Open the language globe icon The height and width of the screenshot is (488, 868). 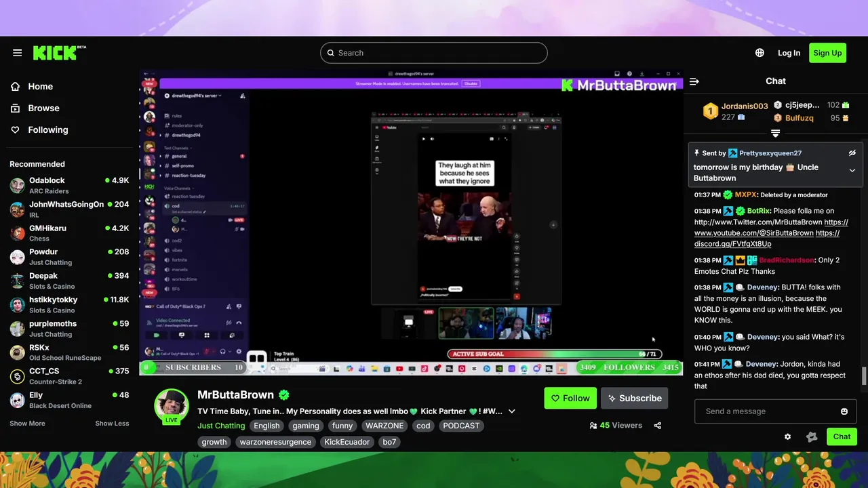[x=759, y=53]
